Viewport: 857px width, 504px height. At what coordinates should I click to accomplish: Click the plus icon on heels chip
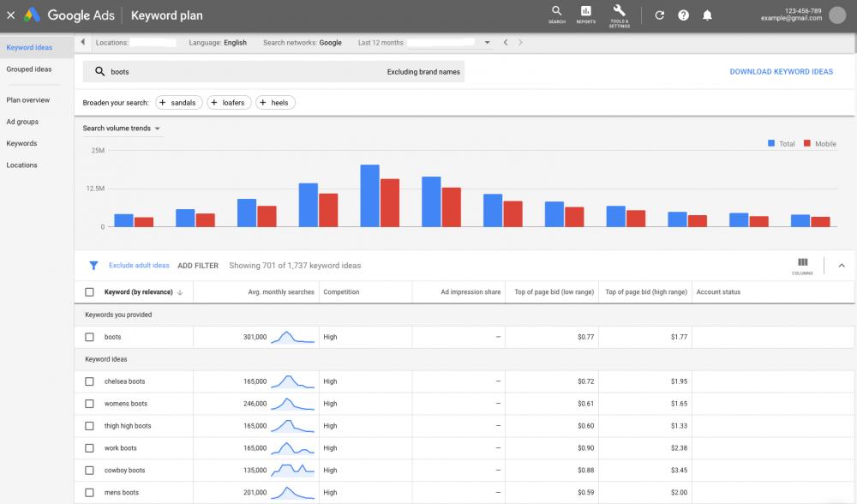(x=263, y=103)
